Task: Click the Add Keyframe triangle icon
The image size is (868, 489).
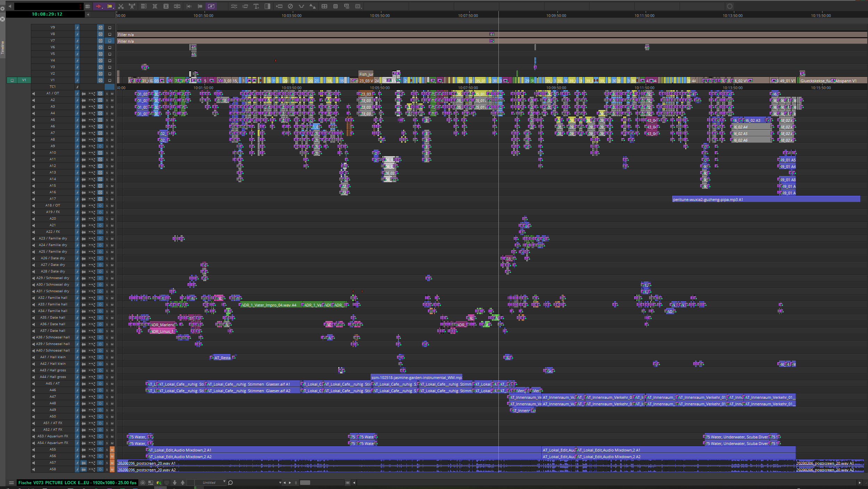Action: [x=312, y=6]
